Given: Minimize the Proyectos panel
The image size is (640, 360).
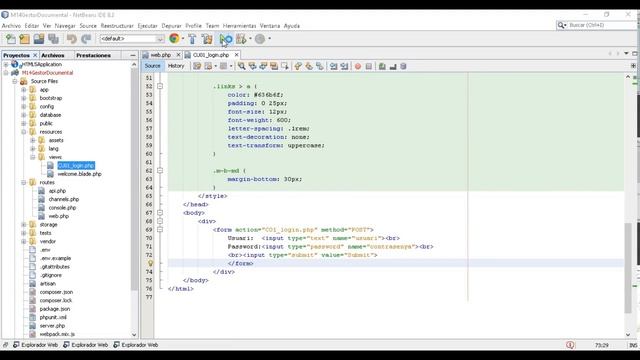Looking at the screenshot, I should click(133, 55).
